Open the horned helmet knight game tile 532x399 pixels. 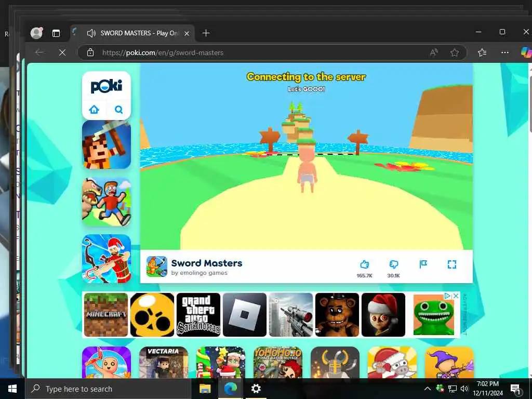[335, 362]
